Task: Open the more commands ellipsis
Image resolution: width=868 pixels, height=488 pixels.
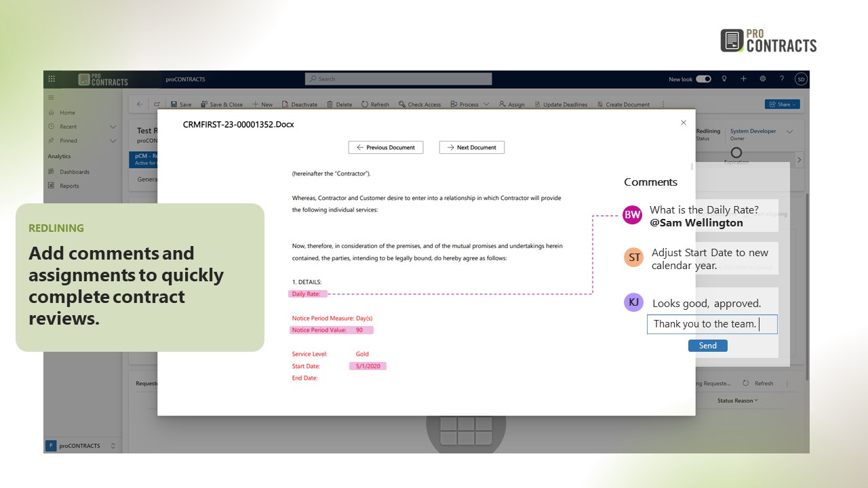Action: (x=663, y=104)
